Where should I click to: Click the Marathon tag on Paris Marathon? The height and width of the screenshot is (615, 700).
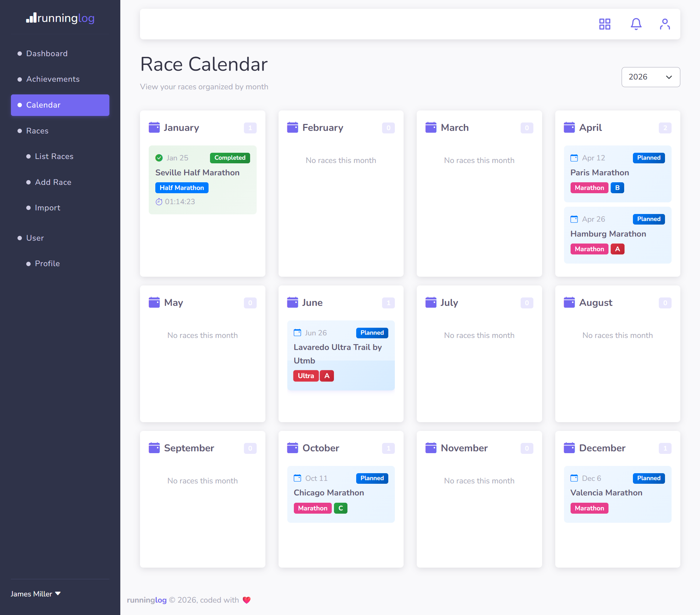click(589, 188)
